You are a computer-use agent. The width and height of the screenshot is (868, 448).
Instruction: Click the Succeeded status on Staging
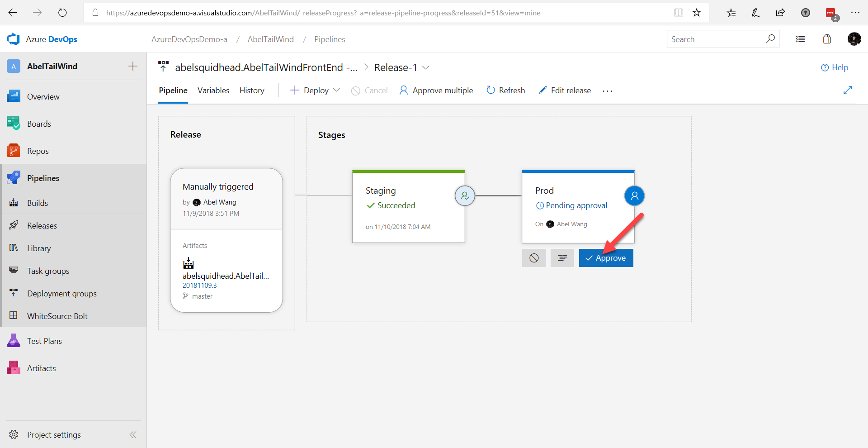tap(391, 205)
